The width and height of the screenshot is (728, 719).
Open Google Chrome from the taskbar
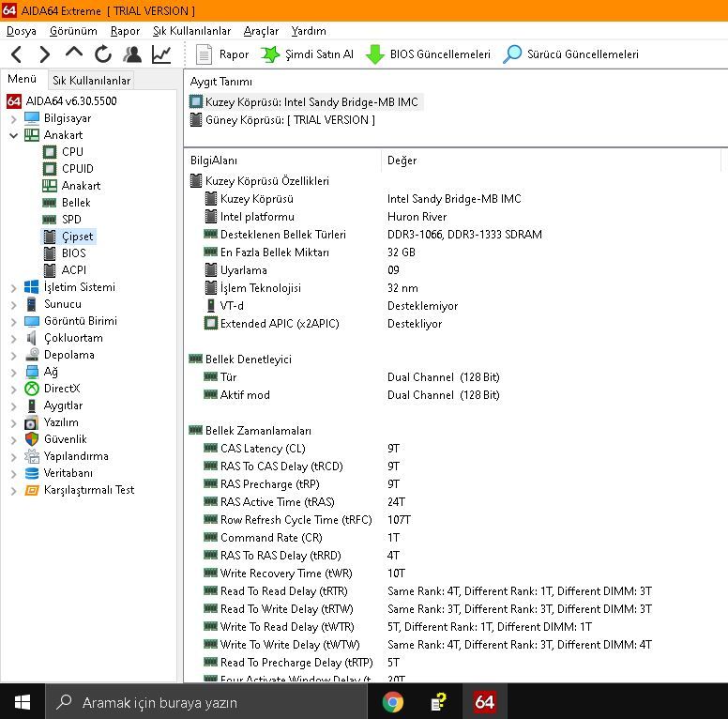(393, 702)
